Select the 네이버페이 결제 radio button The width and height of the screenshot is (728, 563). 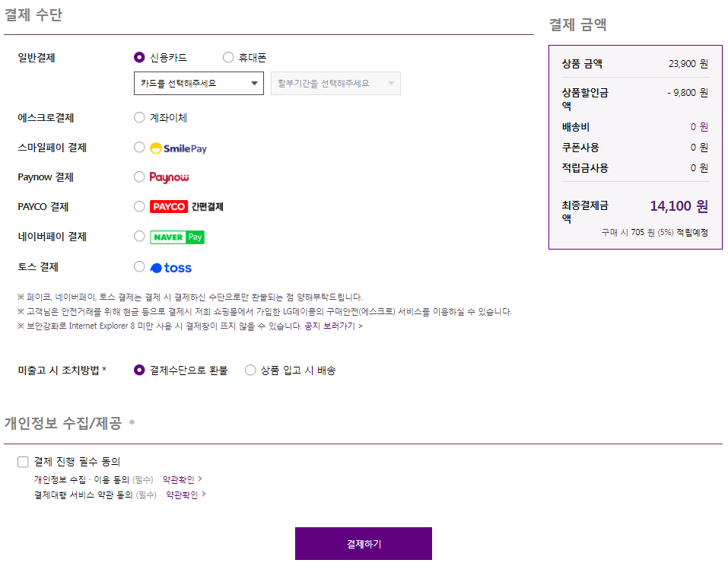click(138, 237)
